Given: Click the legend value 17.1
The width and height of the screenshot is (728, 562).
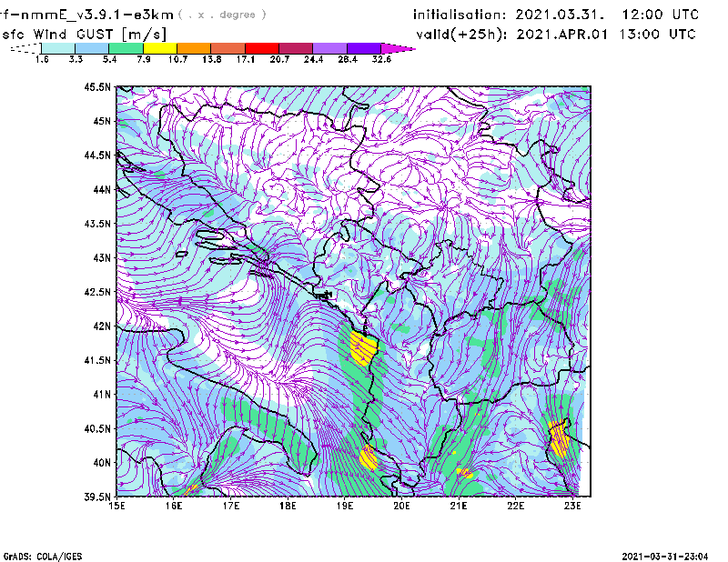Looking at the screenshot, I should click(x=245, y=59).
